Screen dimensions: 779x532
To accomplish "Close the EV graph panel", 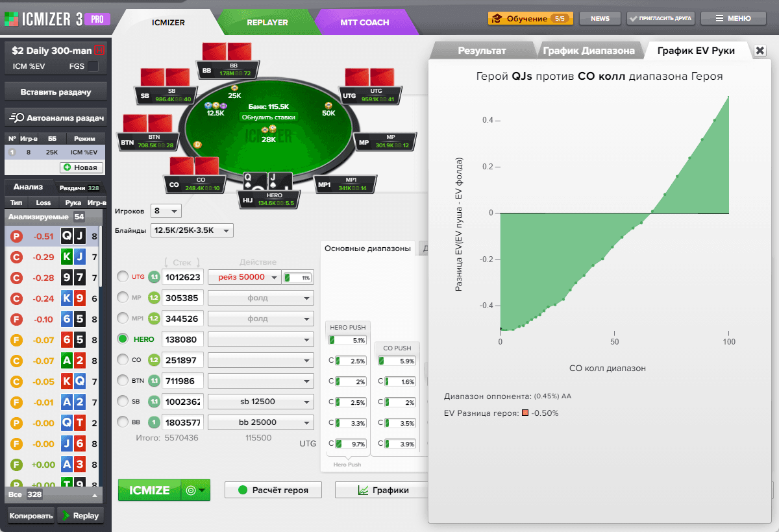I will [760, 51].
